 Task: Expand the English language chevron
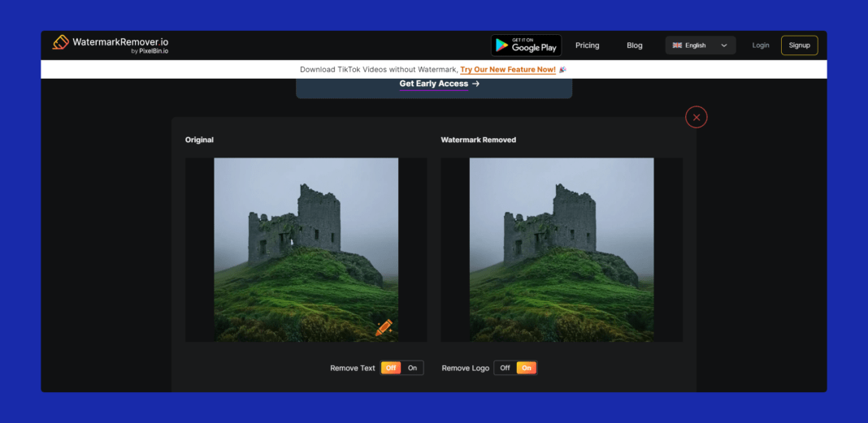[x=724, y=45]
